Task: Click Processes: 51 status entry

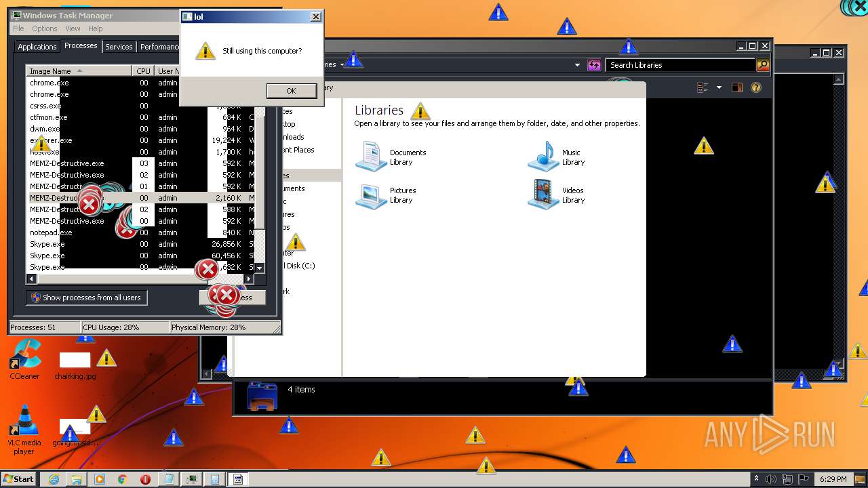Action: [x=44, y=327]
